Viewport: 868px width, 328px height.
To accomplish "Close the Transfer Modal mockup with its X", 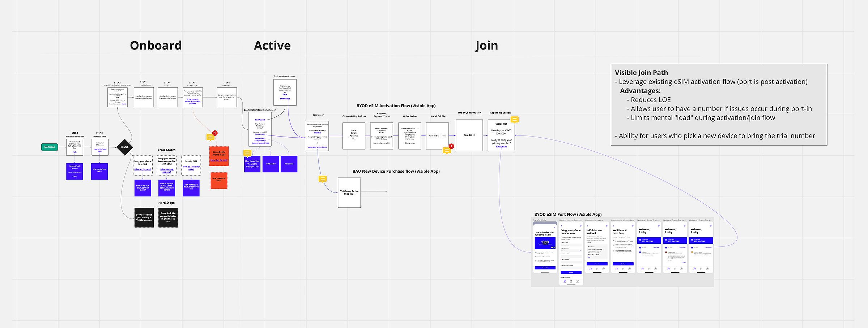I will (555, 227).
